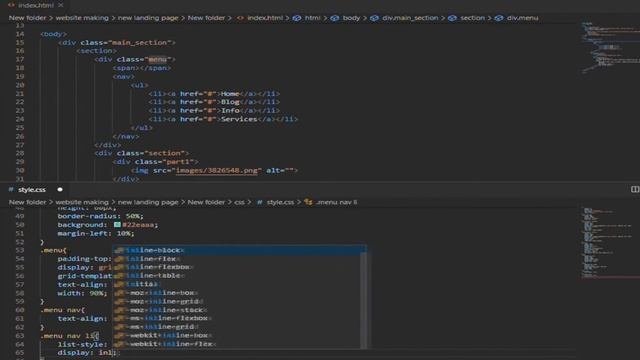640x360 pixels.
Task: Click 'width: 90%' on line 58
Action: 82,293
